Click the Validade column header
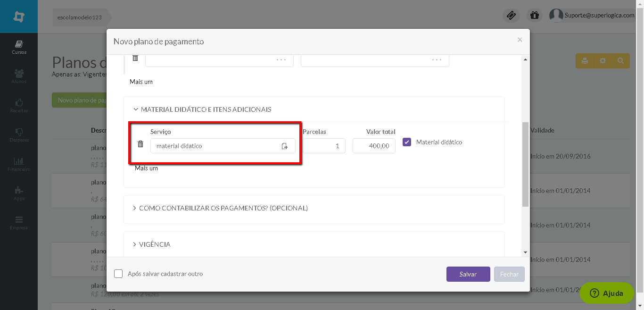 pyautogui.click(x=542, y=130)
